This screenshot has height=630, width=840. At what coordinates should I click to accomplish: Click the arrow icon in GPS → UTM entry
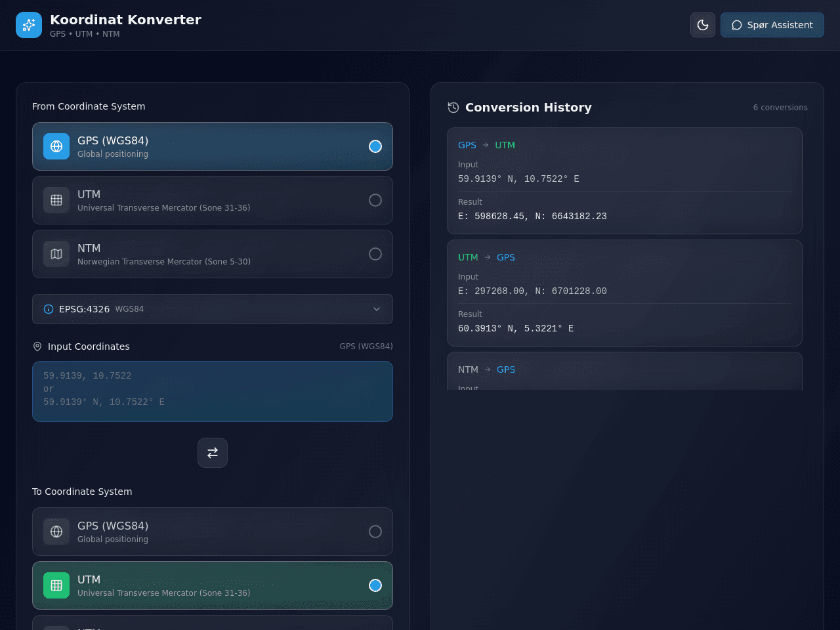(486, 145)
